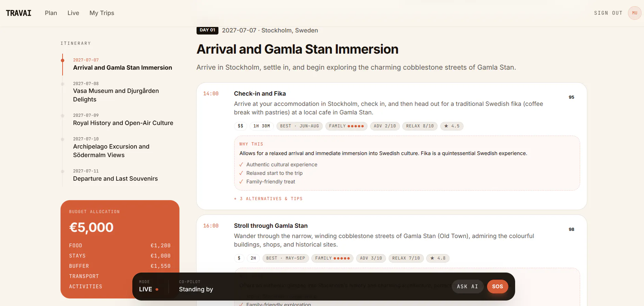Click the 4.5 star rating chip
The width and height of the screenshot is (644, 306).
pos(452,126)
